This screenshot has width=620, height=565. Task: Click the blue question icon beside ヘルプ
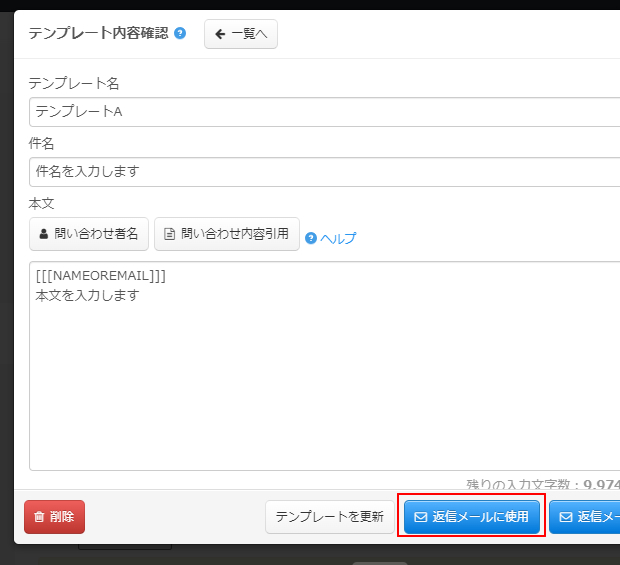tap(311, 238)
